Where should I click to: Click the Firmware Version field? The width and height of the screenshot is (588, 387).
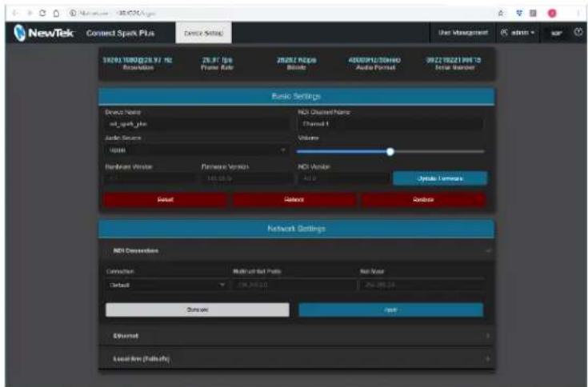(x=246, y=178)
